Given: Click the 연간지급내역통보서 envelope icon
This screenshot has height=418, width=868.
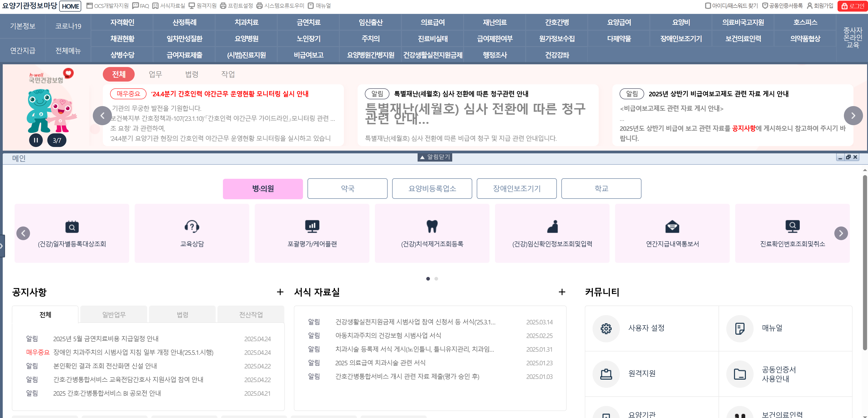Looking at the screenshot, I should click(672, 226).
